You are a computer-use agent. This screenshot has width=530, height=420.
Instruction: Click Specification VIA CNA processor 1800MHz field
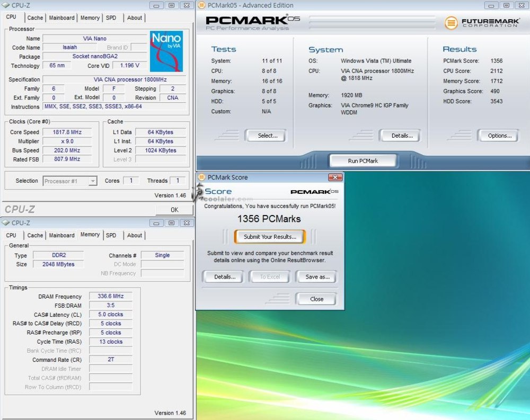114,79
